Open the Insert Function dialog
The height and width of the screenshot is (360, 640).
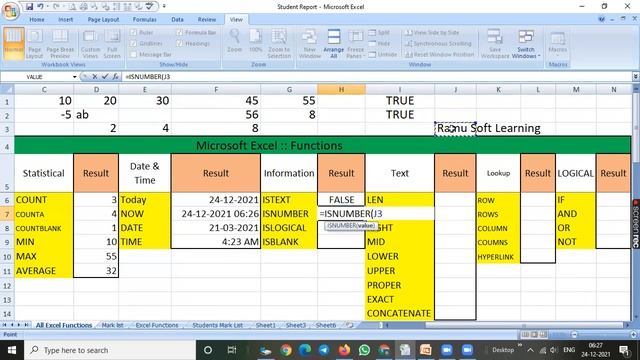116,76
